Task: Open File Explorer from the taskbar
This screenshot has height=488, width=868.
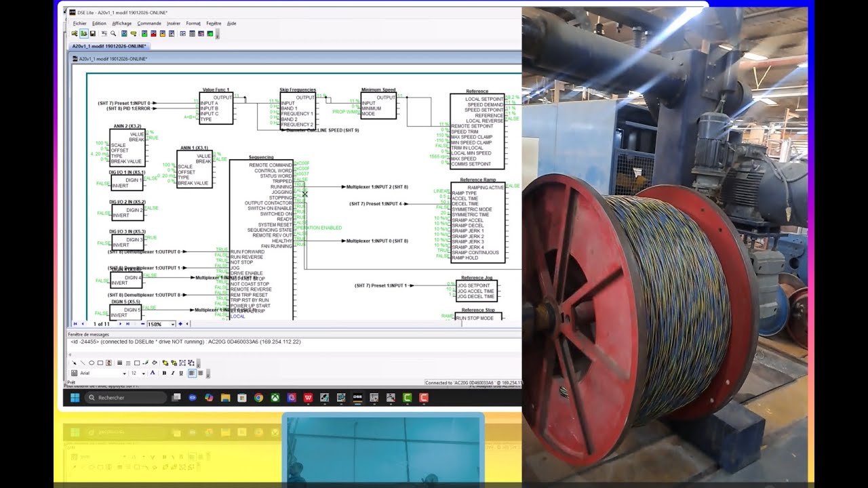Action: (x=225, y=398)
